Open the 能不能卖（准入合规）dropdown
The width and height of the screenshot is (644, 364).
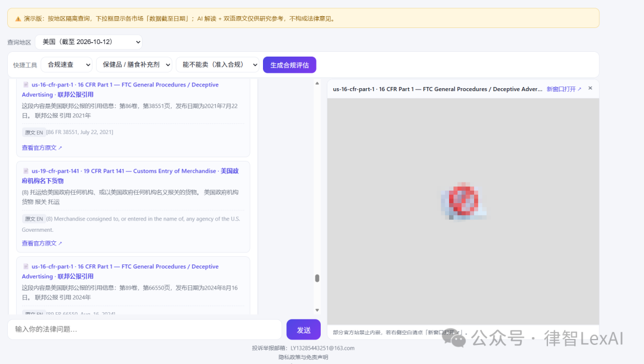pyautogui.click(x=217, y=65)
